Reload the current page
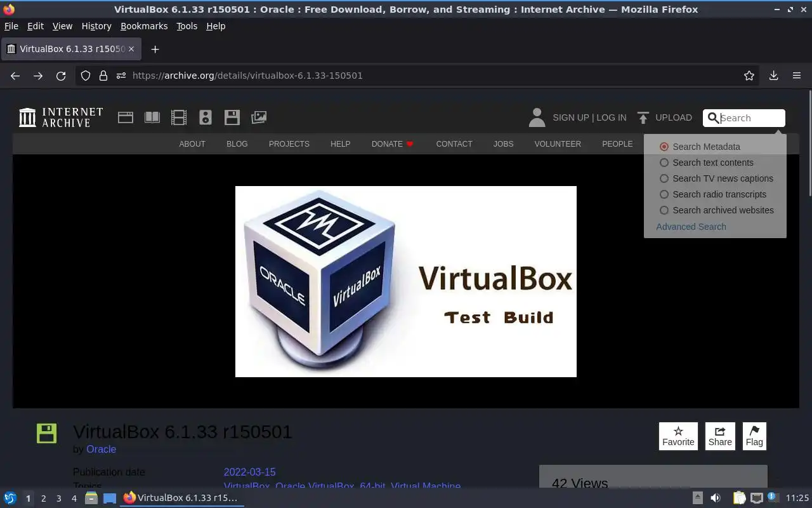This screenshot has width=812, height=508. click(x=61, y=76)
